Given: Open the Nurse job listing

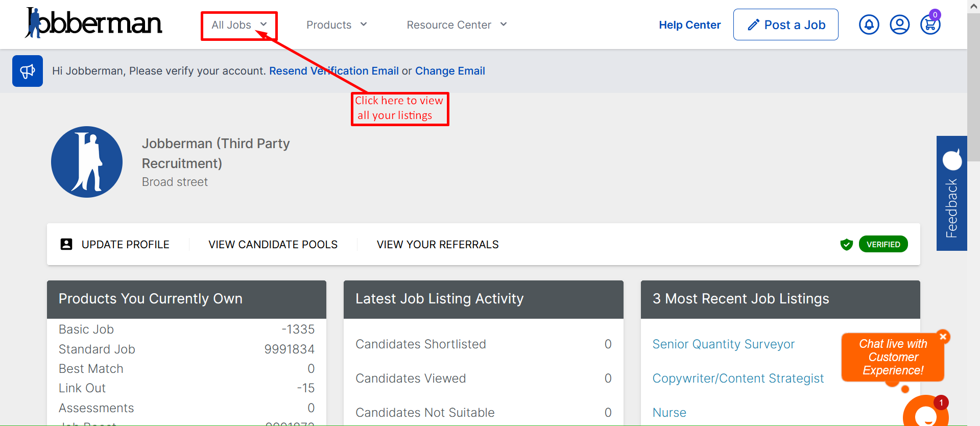Looking at the screenshot, I should [669, 413].
